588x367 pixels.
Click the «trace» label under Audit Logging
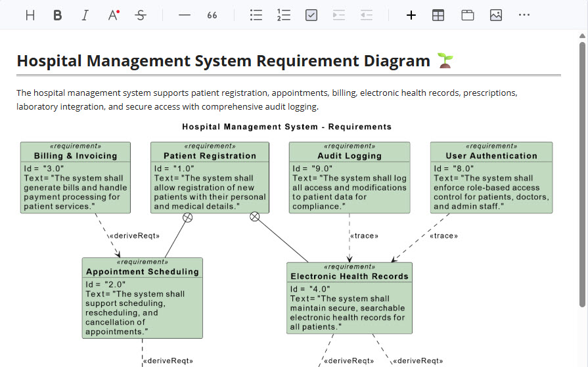(364, 236)
